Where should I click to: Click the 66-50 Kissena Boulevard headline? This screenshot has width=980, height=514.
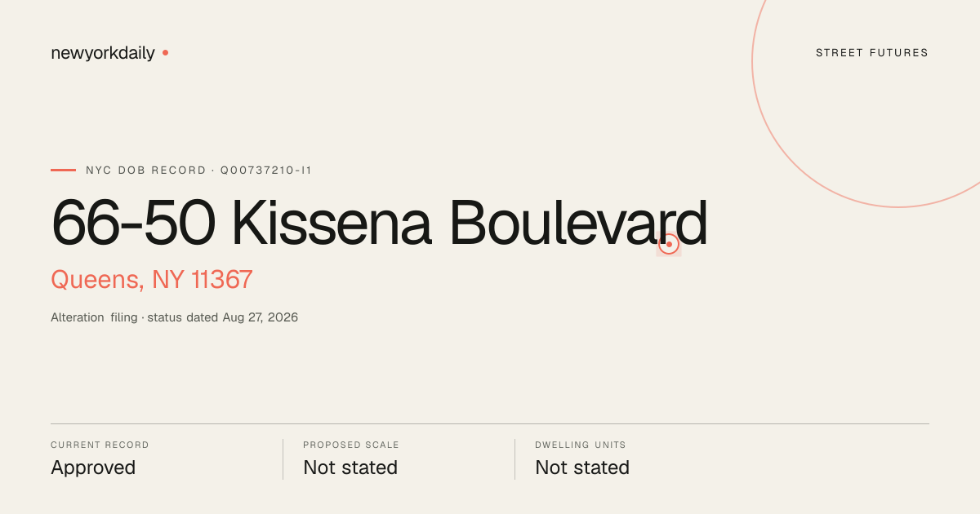(x=379, y=223)
